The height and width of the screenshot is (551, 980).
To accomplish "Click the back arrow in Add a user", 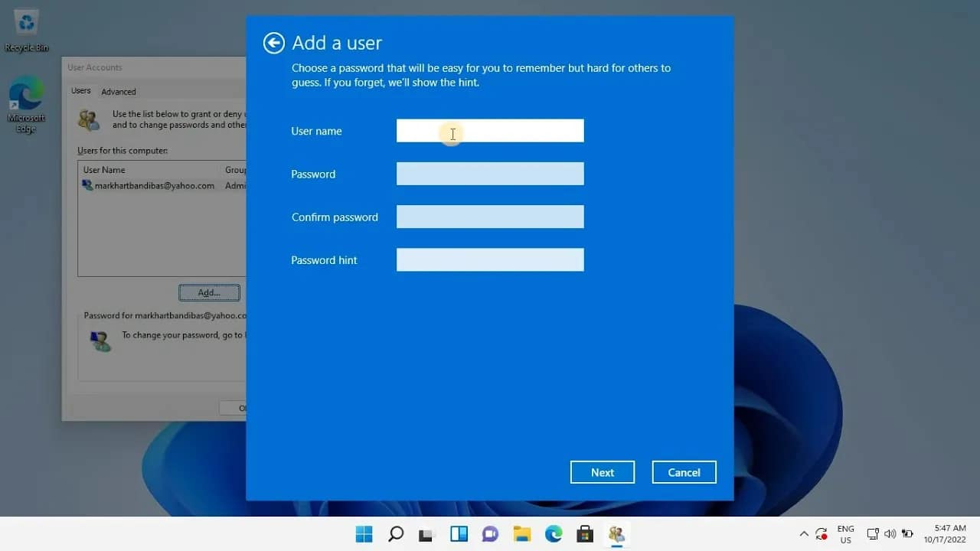I will tap(273, 43).
